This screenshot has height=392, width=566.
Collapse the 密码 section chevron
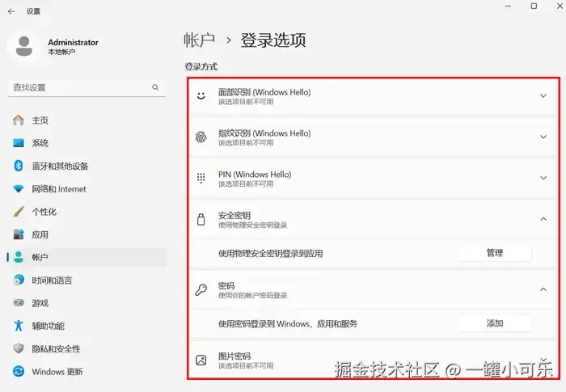coord(543,289)
